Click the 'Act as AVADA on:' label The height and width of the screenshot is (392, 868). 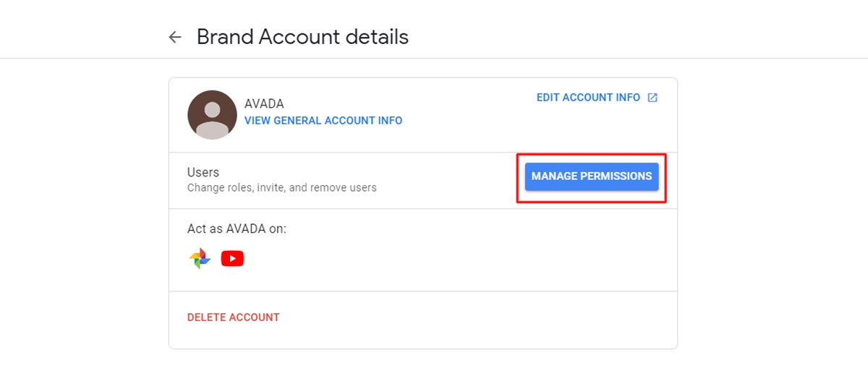point(237,229)
